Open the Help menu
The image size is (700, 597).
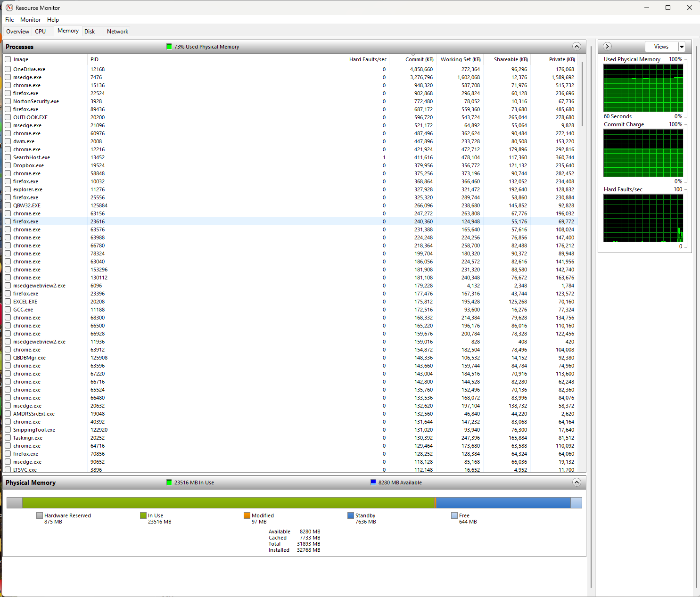pos(53,19)
